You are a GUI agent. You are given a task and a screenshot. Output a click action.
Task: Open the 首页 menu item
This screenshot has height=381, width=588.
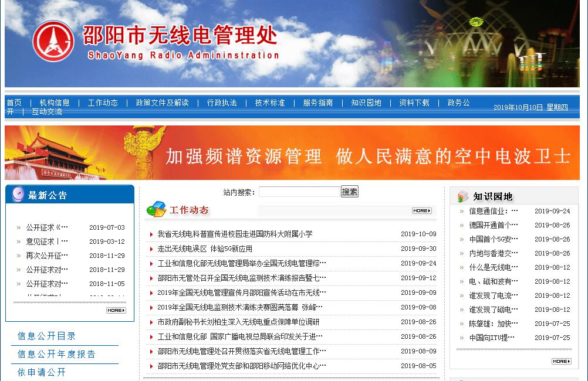click(x=14, y=103)
